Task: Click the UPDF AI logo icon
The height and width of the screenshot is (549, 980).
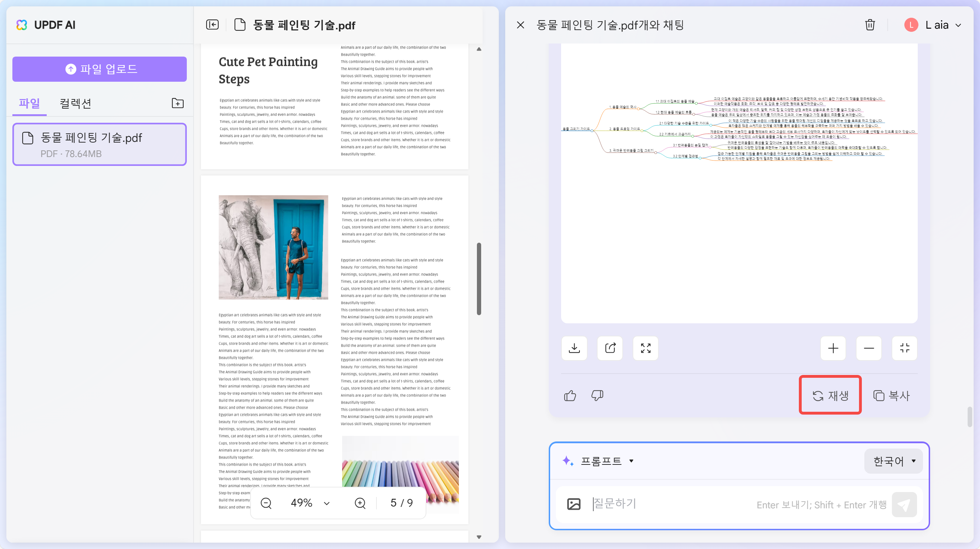Action: pyautogui.click(x=22, y=25)
